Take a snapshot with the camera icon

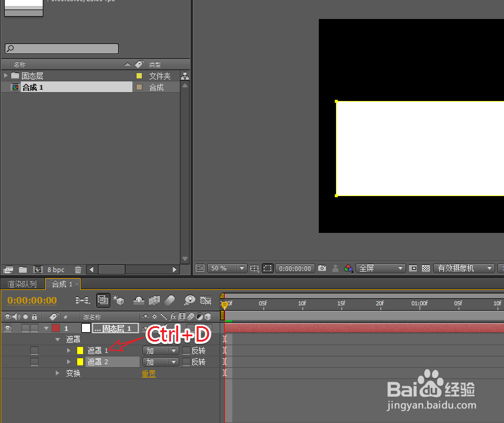pos(322,268)
